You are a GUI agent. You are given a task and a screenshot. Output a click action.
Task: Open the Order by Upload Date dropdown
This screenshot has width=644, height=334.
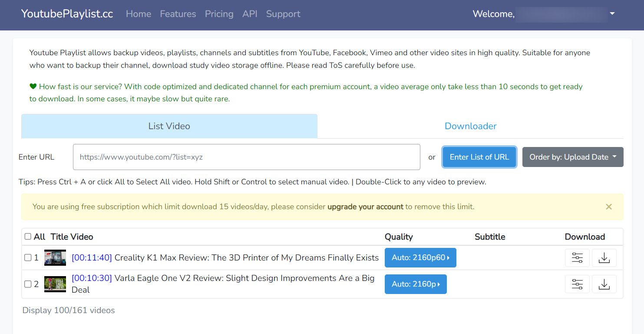tap(572, 157)
